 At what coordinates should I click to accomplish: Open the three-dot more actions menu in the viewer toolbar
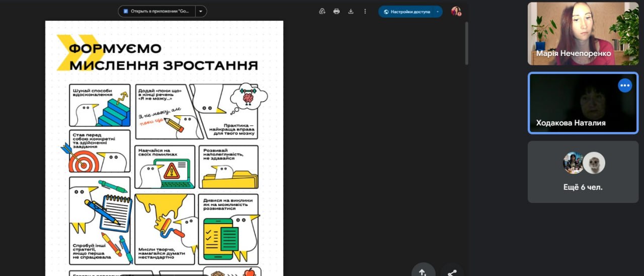[365, 11]
